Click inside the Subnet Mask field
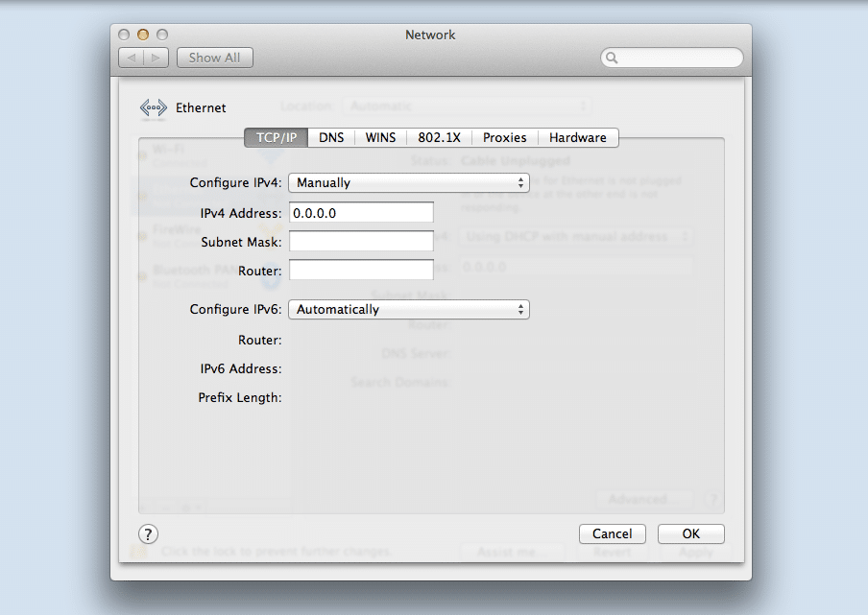The height and width of the screenshot is (615, 868). 361,241
